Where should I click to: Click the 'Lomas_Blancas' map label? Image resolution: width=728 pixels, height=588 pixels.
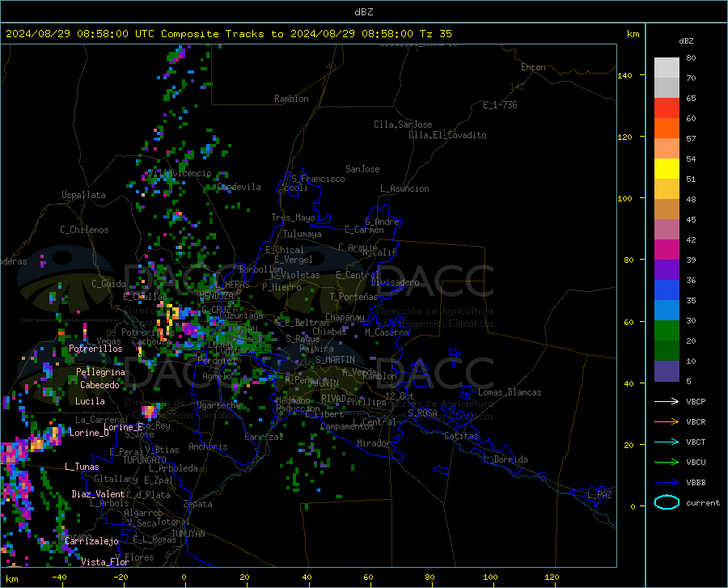click(510, 392)
